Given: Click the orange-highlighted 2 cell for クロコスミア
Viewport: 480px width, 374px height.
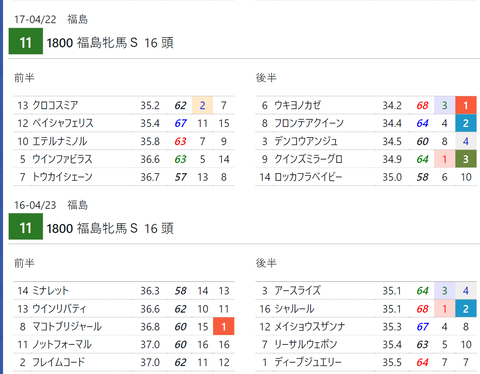Looking at the screenshot, I should click(202, 105).
